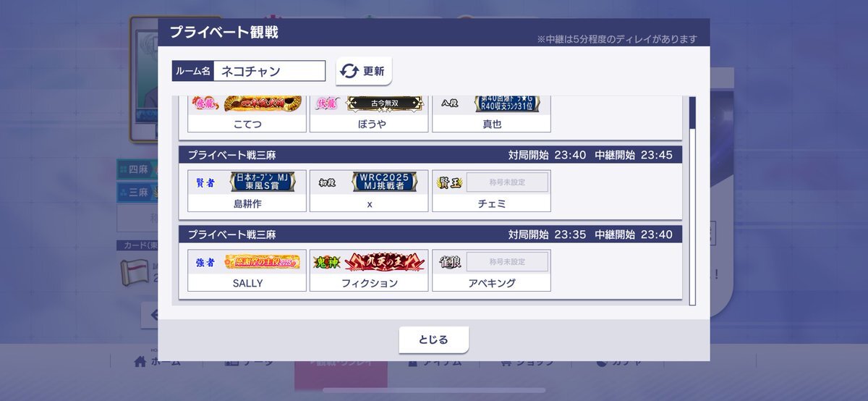This screenshot has width=868, height=401.
Task: Select player SALLY card
Action: [247, 271]
